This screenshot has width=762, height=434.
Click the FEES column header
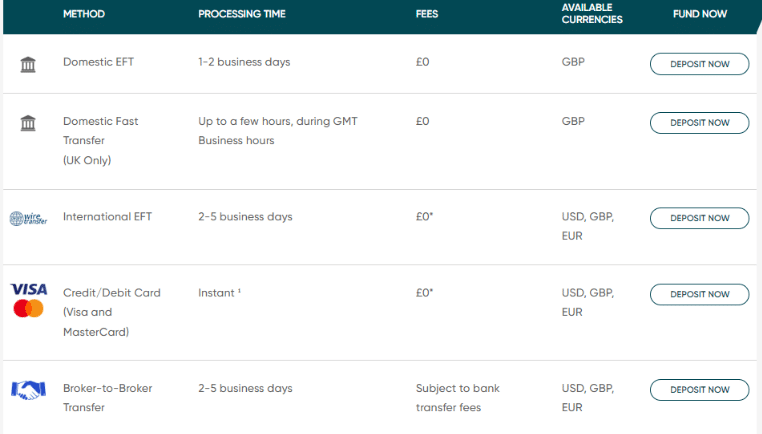point(427,14)
